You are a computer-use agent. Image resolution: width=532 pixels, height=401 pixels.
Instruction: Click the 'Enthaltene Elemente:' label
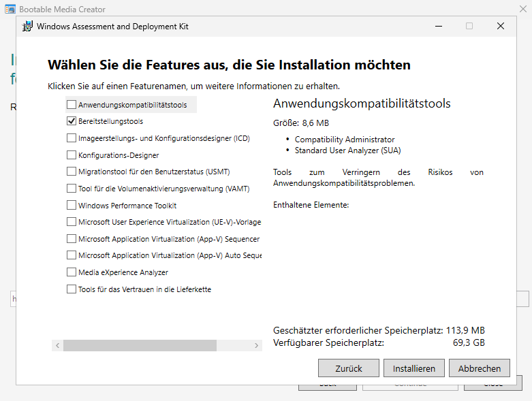(x=311, y=205)
